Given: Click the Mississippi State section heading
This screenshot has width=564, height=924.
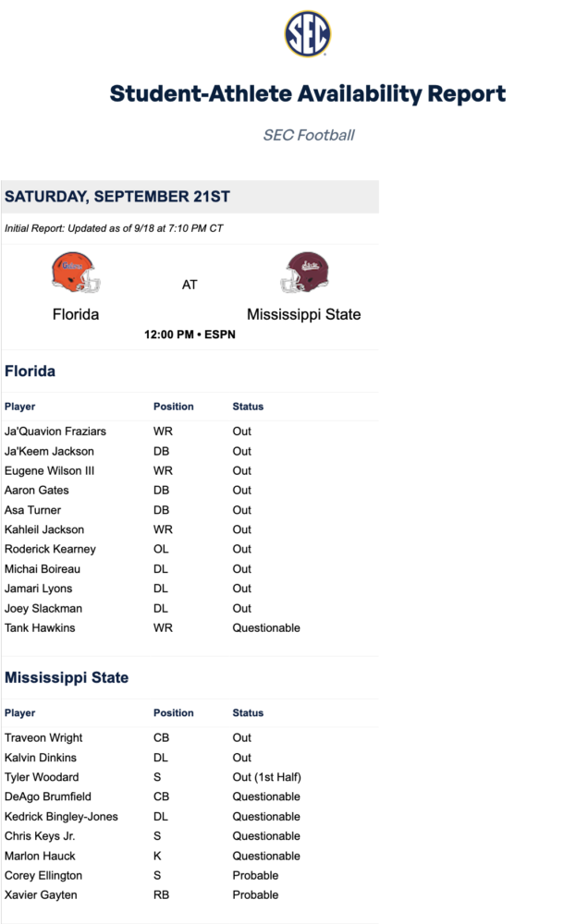Looking at the screenshot, I should pos(67,678).
